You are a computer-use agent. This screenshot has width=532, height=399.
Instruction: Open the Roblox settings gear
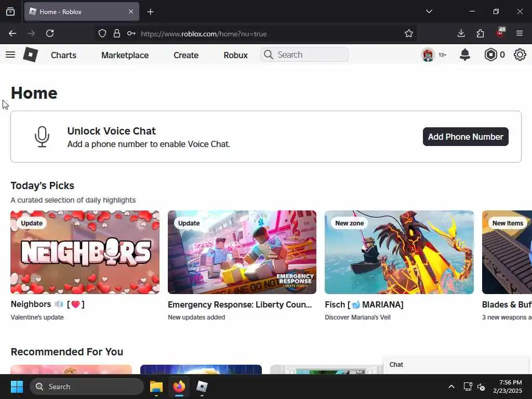(x=520, y=55)
